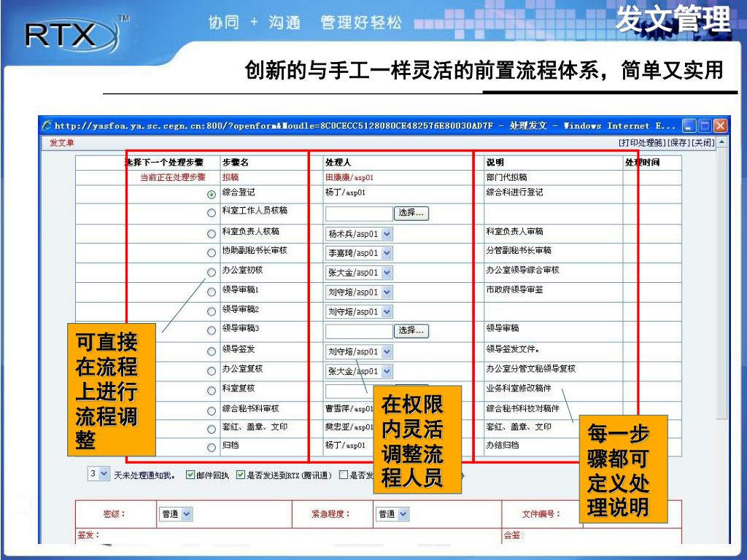Viewport: 747px width, 560px height.
Task: Select the 科室工作人员核稿 radio button
Action: [x=212, y=214]
